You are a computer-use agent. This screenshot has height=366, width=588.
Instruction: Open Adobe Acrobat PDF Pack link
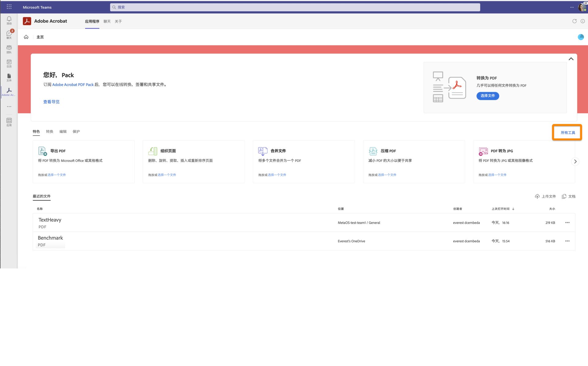[x=73, y=85]
